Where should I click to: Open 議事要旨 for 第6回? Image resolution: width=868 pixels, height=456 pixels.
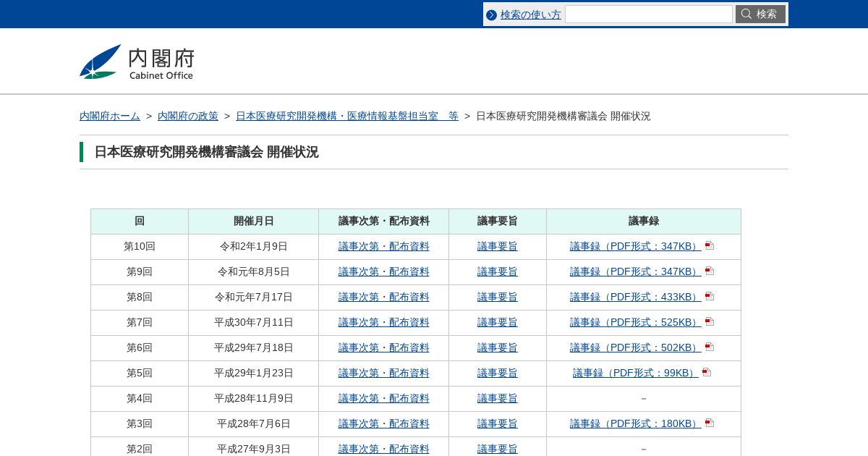pyautogui.click(x=498, y=347)
